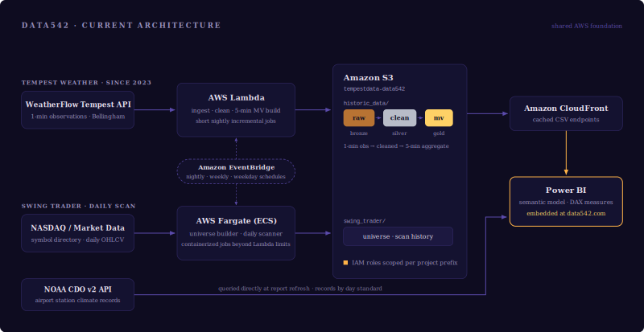The height and width of the screenshot is (332, 644).
Task: Select the universe · scan history box
Action: point(398,236)
